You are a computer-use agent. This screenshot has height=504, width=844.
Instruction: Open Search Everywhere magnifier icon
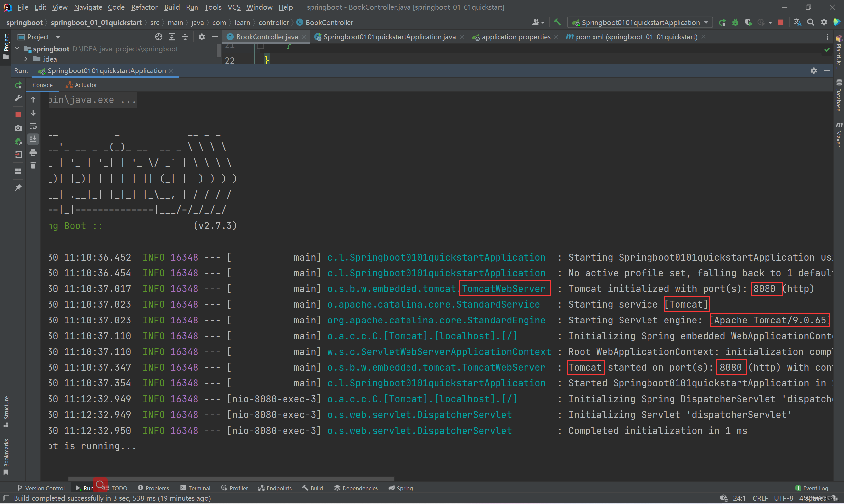click(811, 22)
